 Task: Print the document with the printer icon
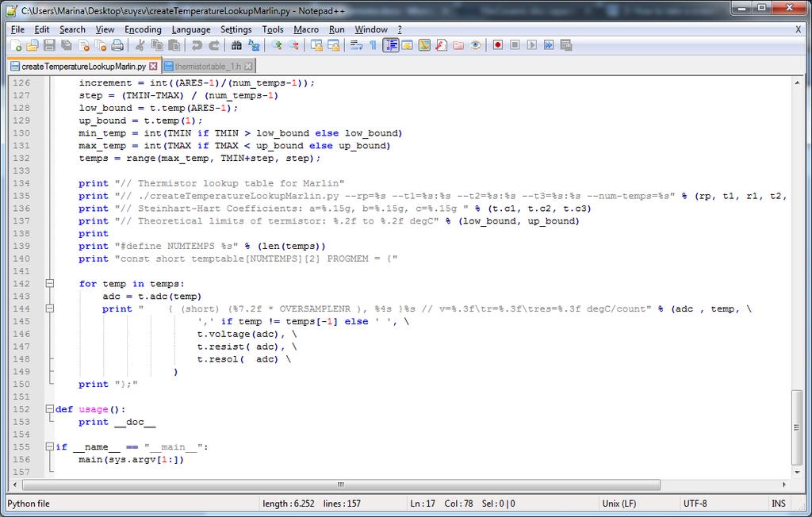[x=118, y=45]
